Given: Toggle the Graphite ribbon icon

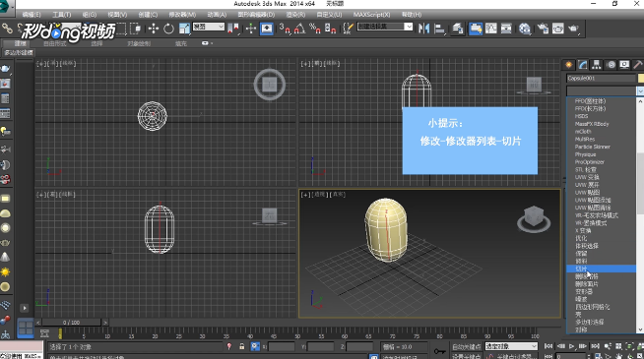Looking at the screenshot, I should coord(476,29).
